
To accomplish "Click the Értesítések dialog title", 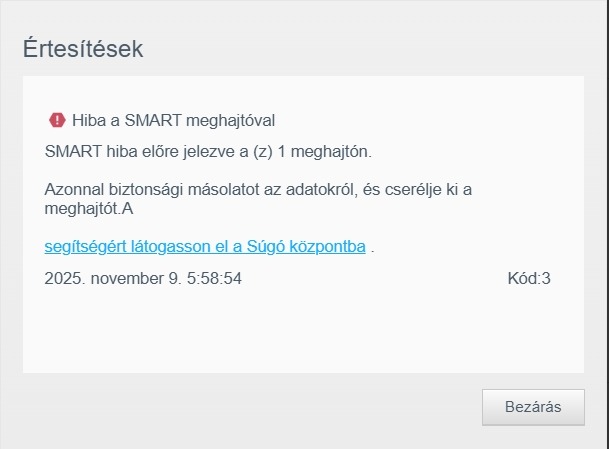I will 84,48.
